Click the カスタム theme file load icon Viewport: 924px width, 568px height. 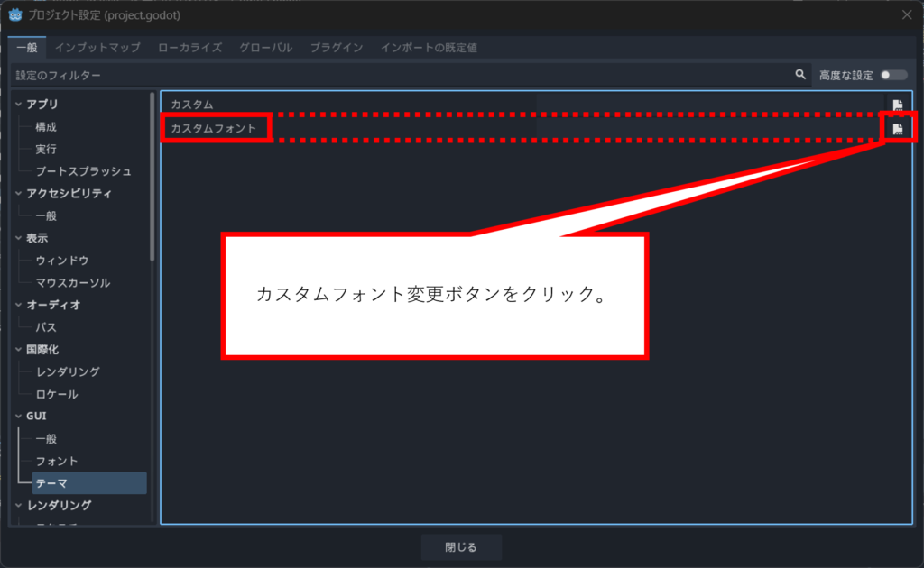[897, 105]
